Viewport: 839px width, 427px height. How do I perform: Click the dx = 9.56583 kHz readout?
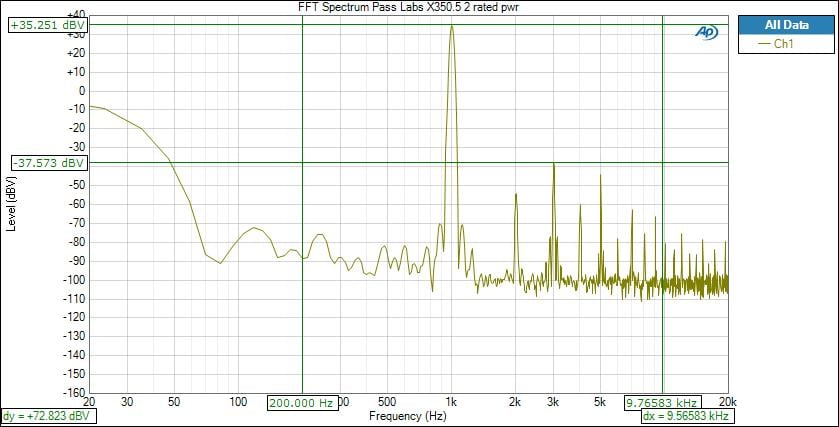pyautogui.click(x=687, y=415)
